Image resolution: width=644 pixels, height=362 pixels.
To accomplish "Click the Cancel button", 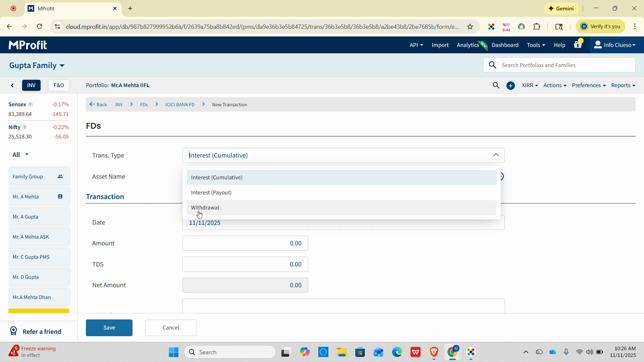I will tap(171, 328).
